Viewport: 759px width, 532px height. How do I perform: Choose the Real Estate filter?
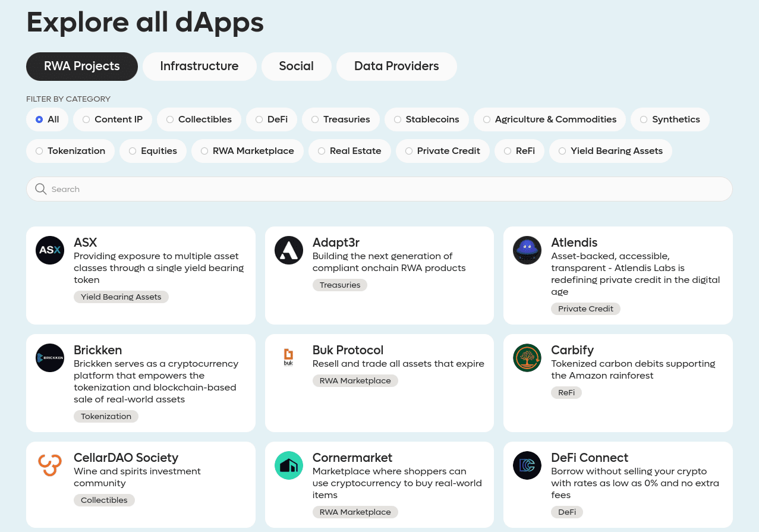coord(349,151)
